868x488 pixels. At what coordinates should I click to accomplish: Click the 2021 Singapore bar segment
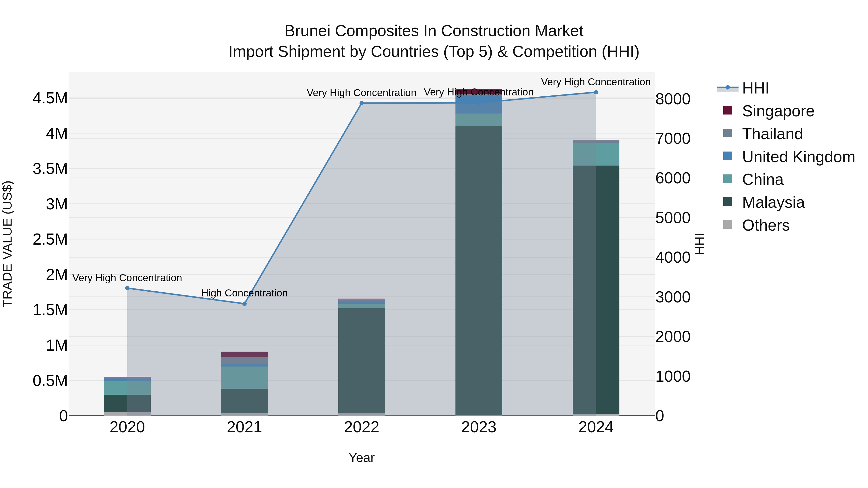(x=245, y=355)
